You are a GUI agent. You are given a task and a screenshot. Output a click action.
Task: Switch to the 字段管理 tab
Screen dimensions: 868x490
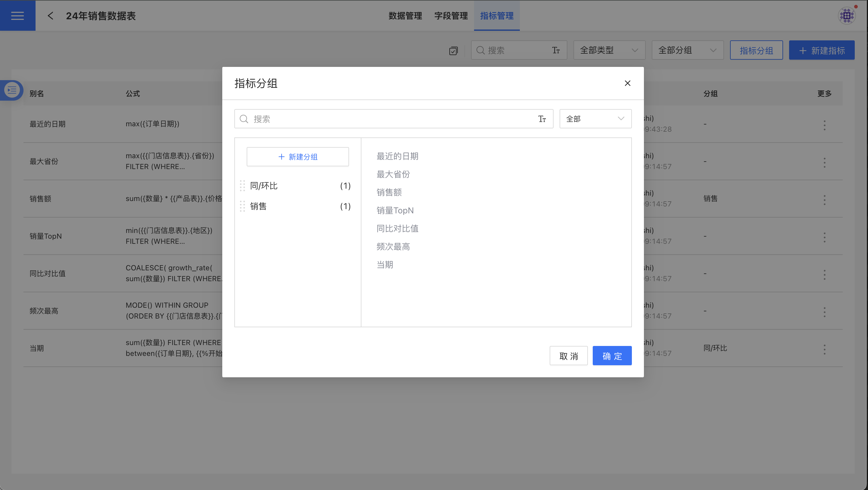pyautogui.click(x=451, y=15)
